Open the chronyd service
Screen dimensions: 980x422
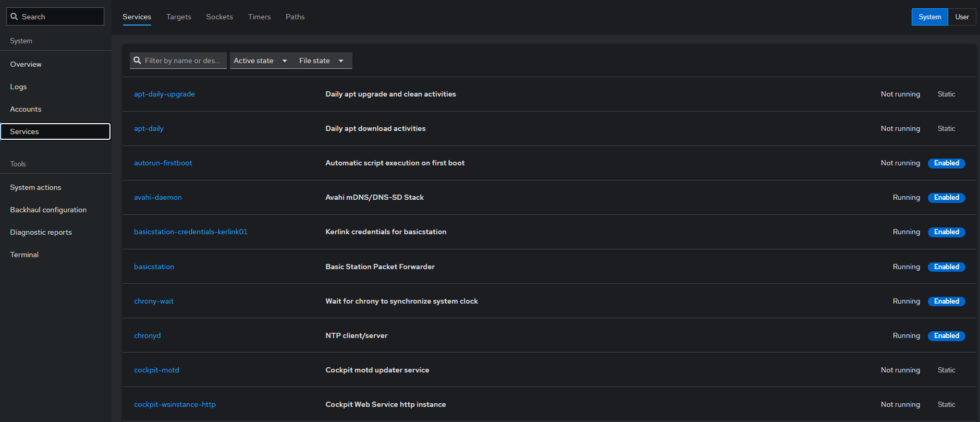(x=147, y=335)
